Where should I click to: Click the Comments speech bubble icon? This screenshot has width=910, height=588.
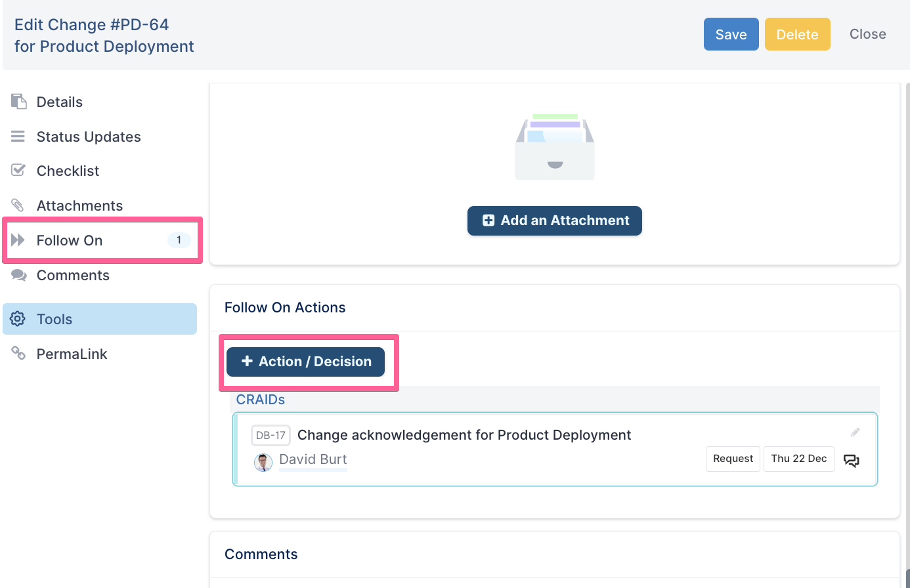[19, 276]
